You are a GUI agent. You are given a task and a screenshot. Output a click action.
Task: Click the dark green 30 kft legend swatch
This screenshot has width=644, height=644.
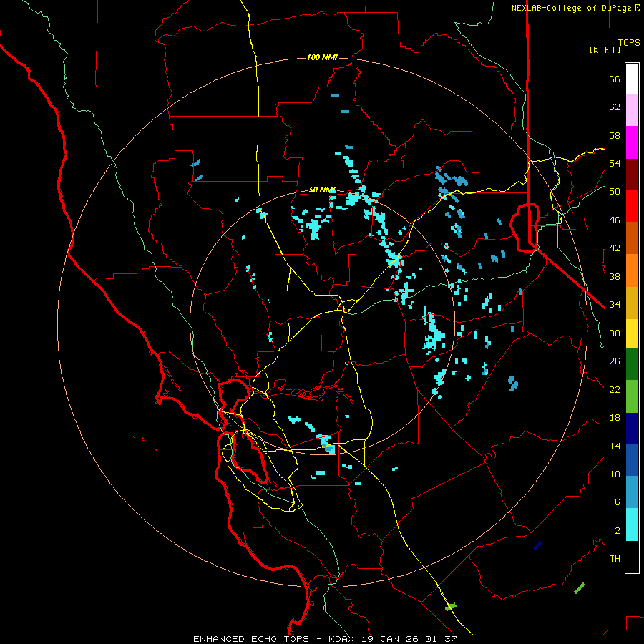[x=632, y=364]
